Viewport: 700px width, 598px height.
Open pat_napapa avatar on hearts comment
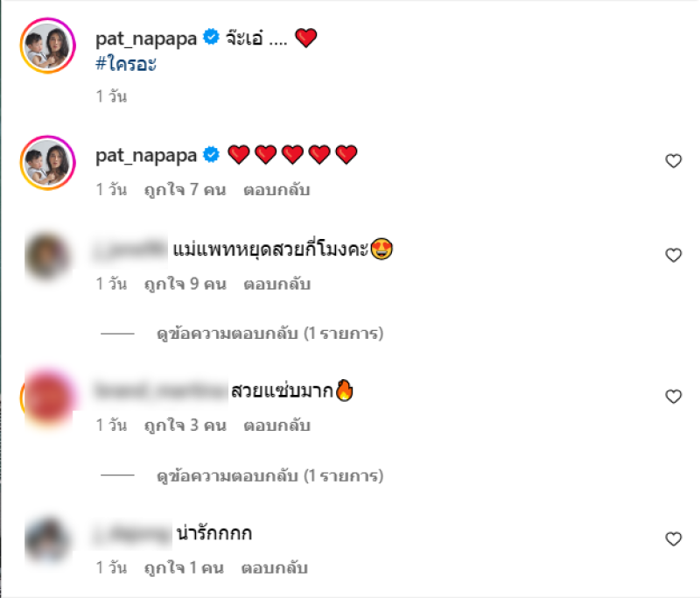48,163
